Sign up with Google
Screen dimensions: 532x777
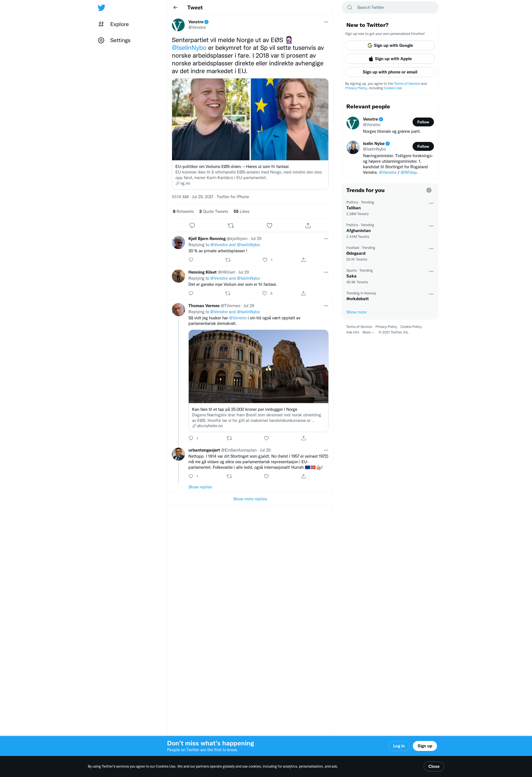click(x=390, y=45)
